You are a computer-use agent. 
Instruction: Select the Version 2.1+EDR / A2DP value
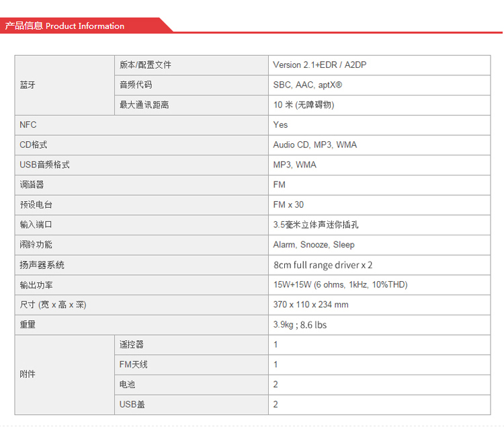pos(319,65)
